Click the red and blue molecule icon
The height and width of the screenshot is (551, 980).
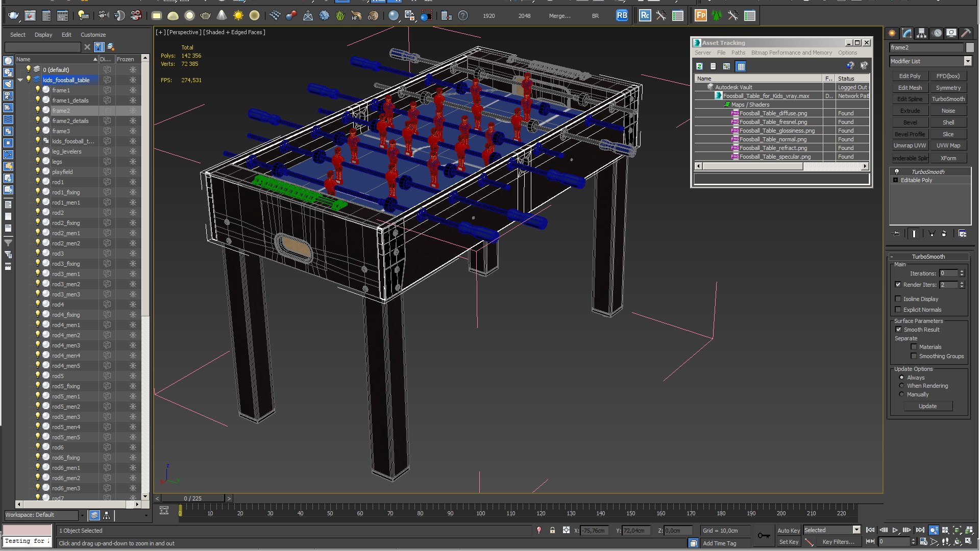(x=291, y=16)
